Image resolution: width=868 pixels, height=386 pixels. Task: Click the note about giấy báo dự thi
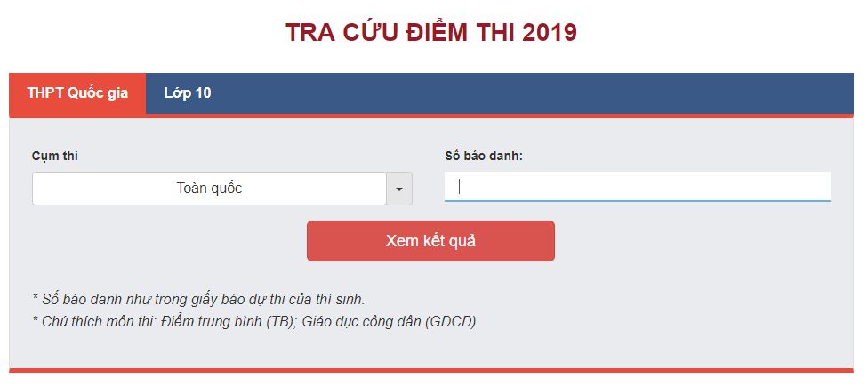coord(197,299)
